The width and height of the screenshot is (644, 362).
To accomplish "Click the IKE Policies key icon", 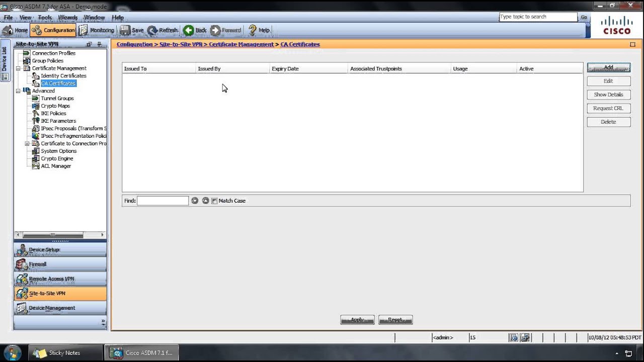I will [x=36, y=114].
